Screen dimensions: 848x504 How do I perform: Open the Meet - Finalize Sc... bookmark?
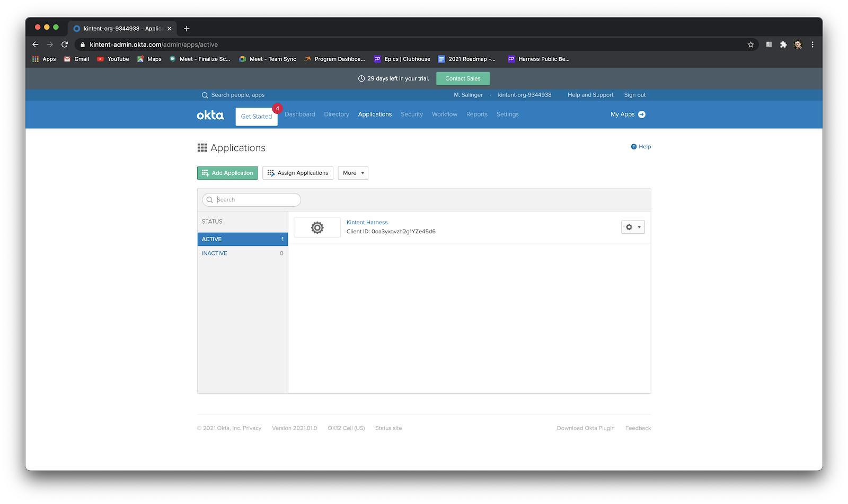coord(200,59)
